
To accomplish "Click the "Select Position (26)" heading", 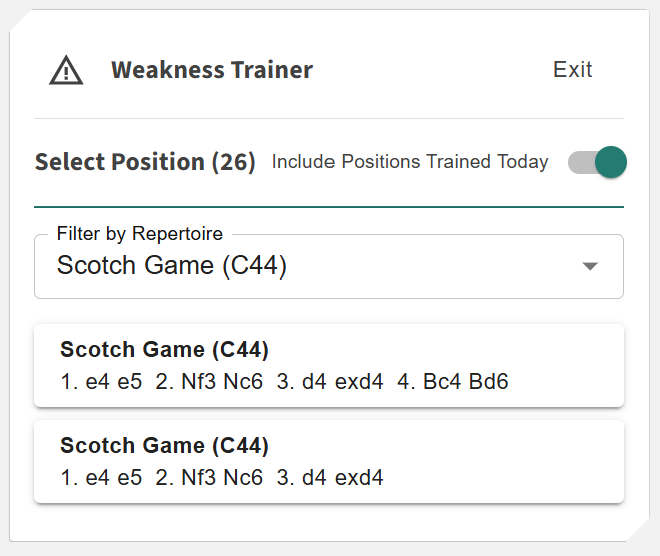I will tap(145, 162).
